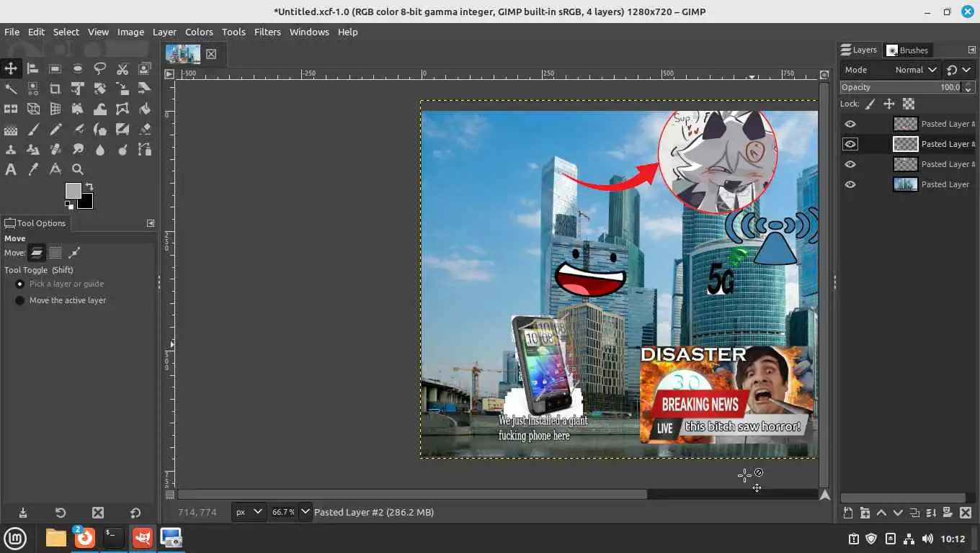Merge the layer down
Screen dimensions: 980x553
tap(931, 513)
